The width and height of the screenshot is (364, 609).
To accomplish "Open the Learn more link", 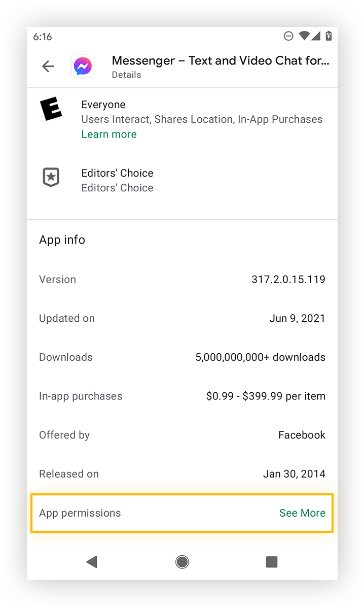I will (x=109, y=134).
